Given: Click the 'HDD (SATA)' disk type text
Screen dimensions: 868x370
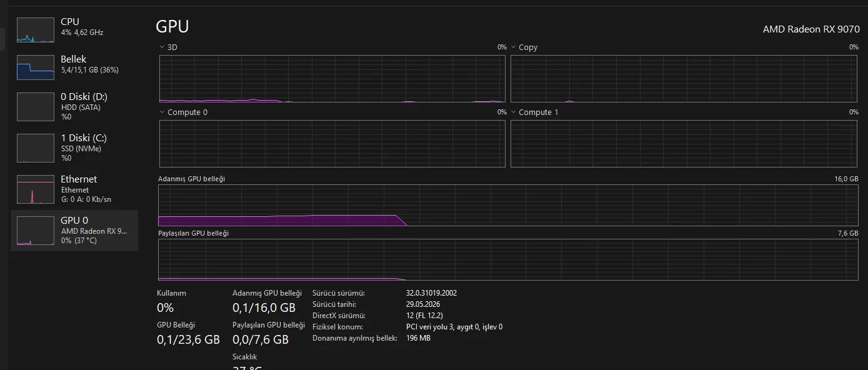Looking at the screenshot, I should click(x=81, y=107).
